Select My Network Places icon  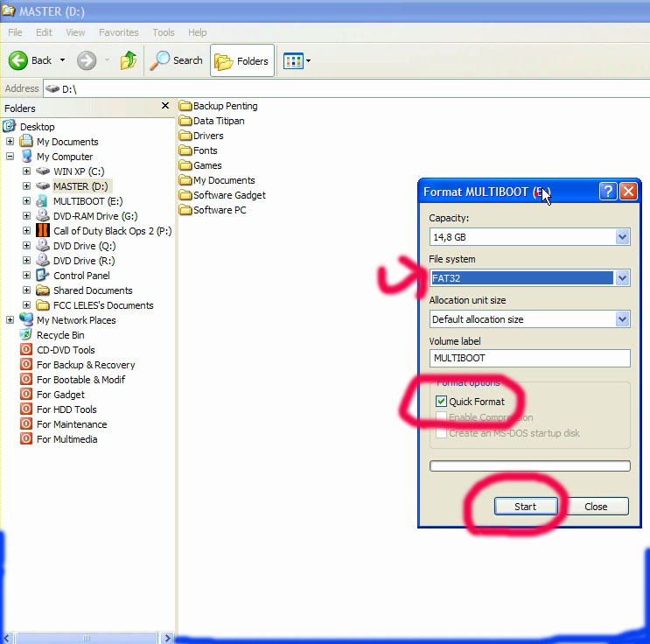coord(26,319)
